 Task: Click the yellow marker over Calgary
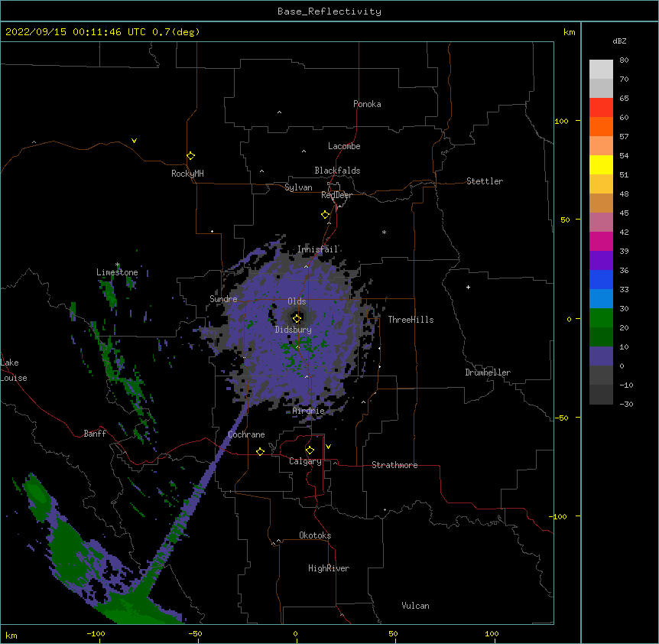pyautogui.click(x=310, y=450)
